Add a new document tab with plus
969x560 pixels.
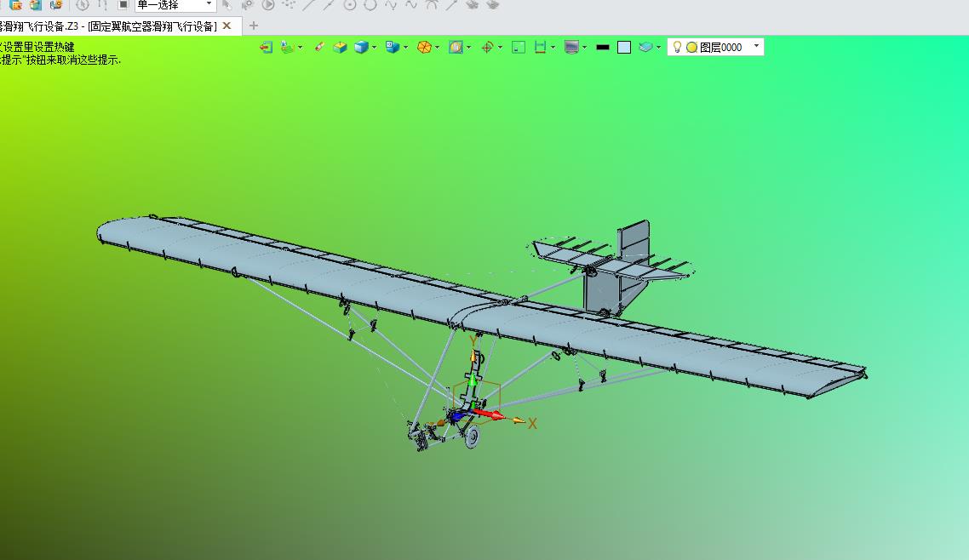click(x=254, y=26)
